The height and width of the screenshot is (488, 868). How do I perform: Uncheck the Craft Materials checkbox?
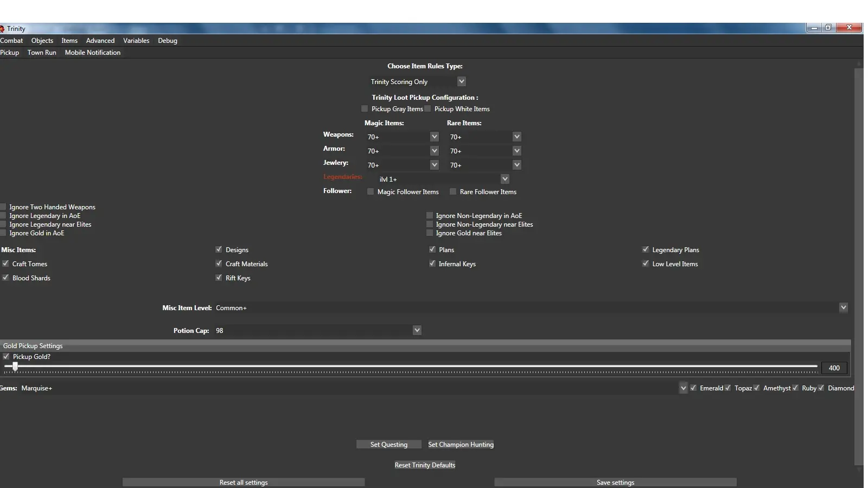219,264
